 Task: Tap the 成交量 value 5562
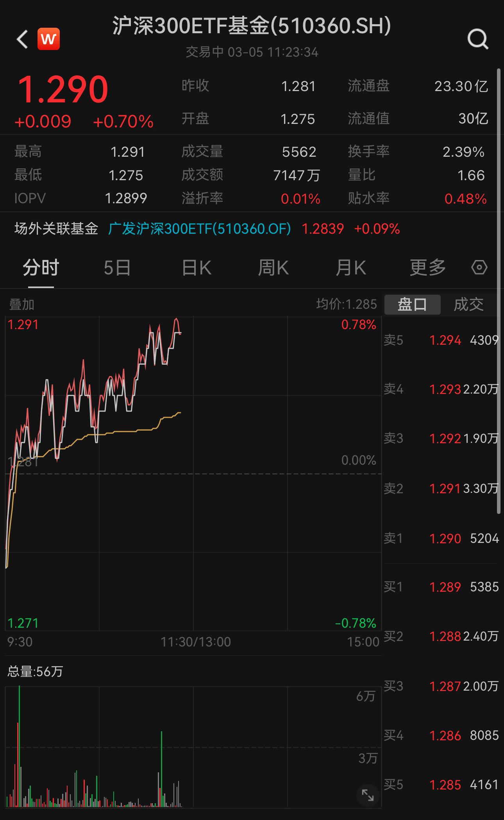coord(299,152)
